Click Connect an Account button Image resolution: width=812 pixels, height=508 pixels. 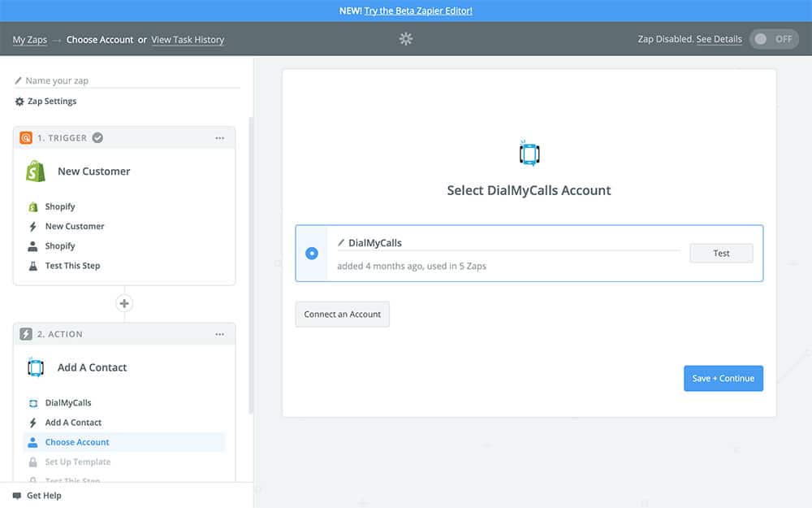tap(342, 315)
